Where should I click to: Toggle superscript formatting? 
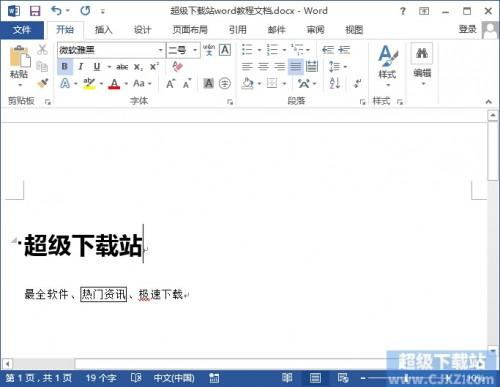[x=154, y=67]
